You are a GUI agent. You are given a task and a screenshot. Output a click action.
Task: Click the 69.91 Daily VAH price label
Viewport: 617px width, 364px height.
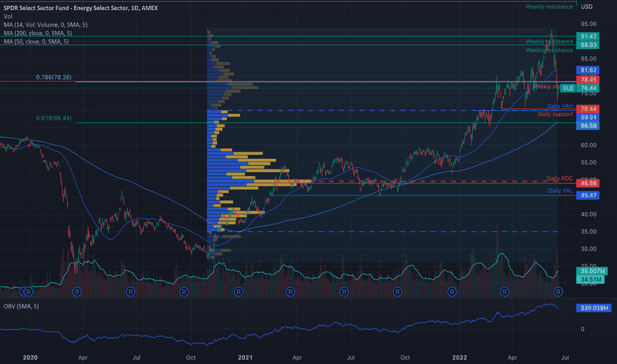click(x=588, y=117)
